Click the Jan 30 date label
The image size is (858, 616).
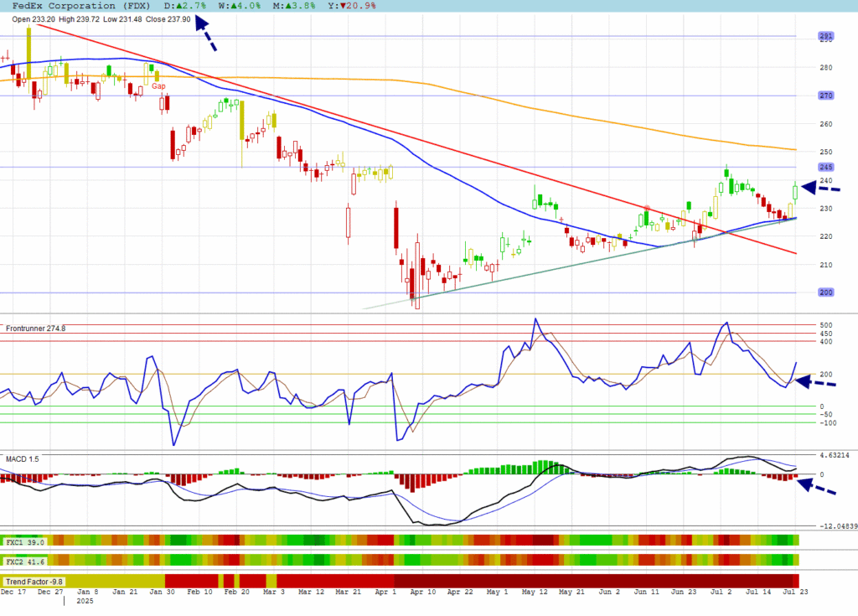click(x=162, y=592)
